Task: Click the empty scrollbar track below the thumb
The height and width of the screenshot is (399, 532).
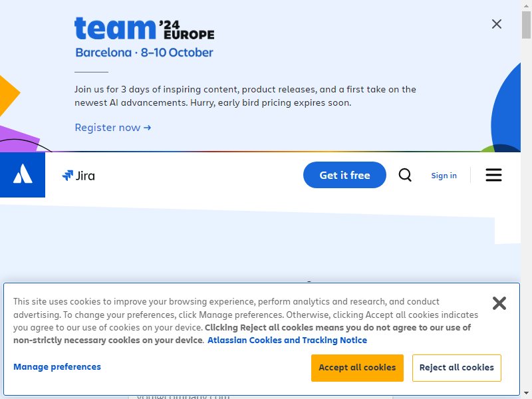Action: click(x=526, y=213)
